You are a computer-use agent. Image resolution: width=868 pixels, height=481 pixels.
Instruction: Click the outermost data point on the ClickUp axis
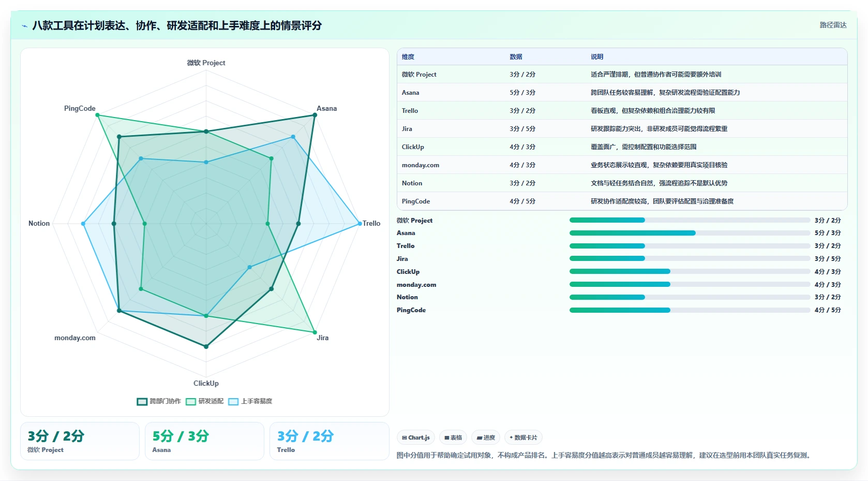click(206, 346)
